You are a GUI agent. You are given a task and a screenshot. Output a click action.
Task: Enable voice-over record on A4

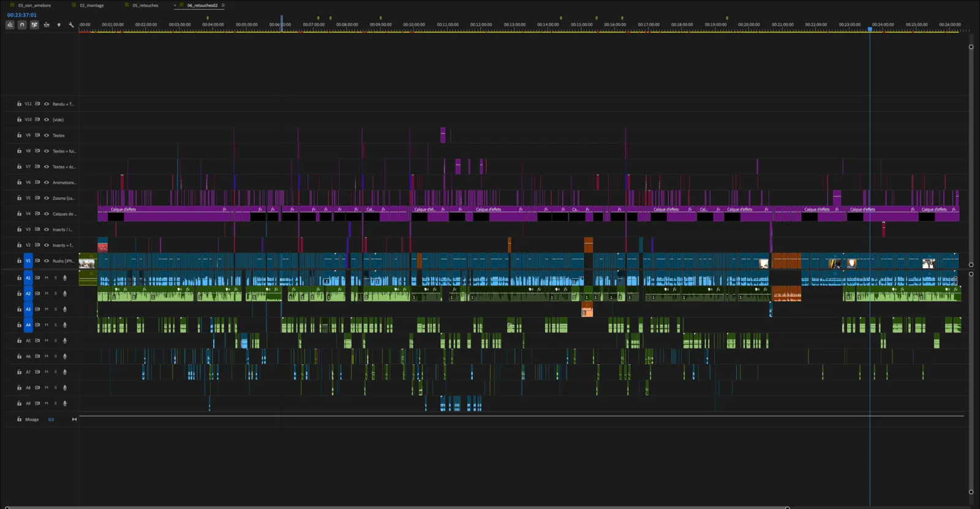64,325
